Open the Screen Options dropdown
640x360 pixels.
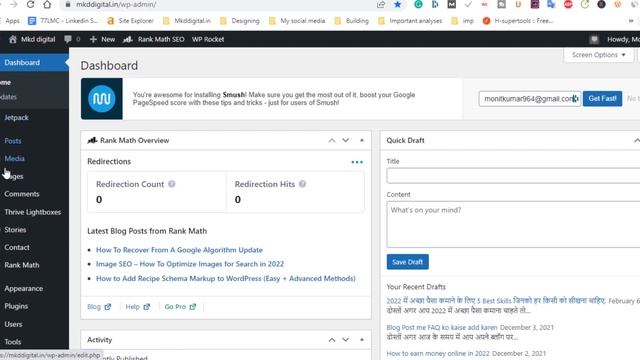(598, 55)
